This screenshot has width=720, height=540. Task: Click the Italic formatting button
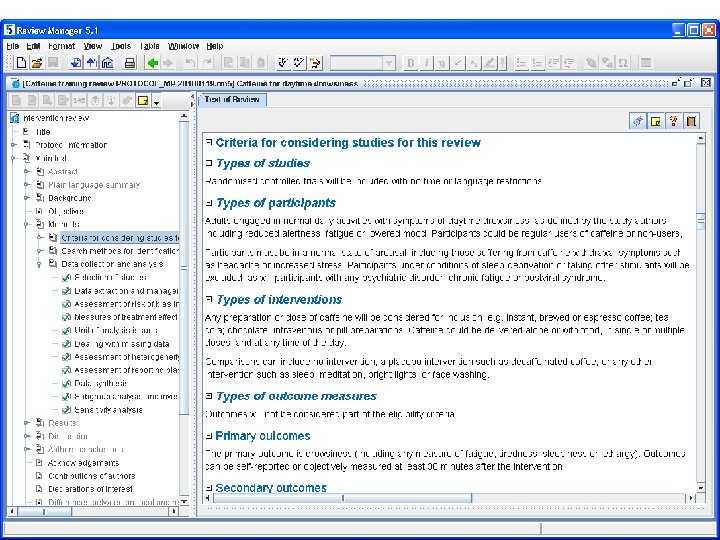click(426, 63)
